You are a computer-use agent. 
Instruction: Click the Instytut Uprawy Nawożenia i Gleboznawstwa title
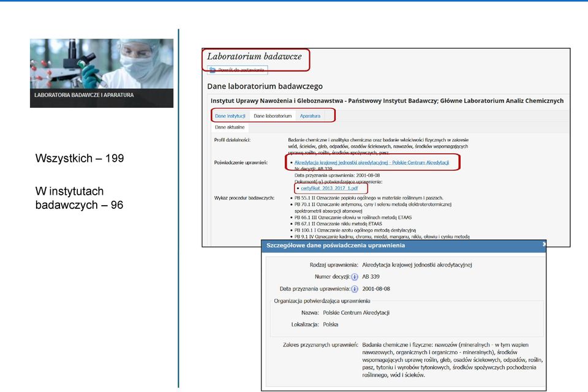387,100
